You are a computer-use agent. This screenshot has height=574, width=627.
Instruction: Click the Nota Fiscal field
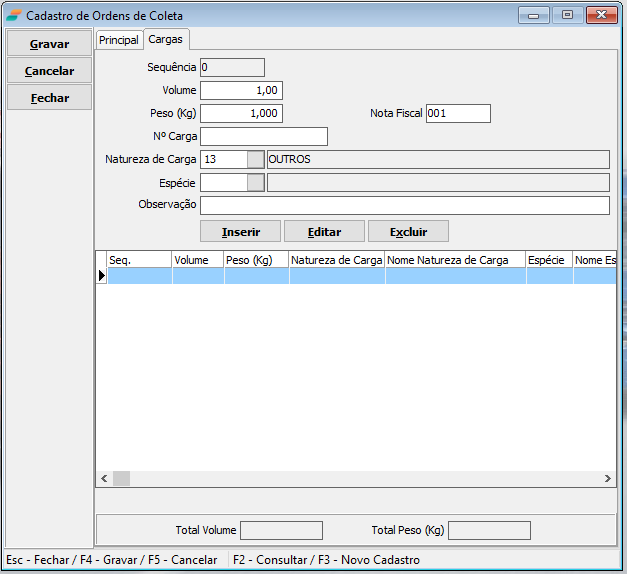point(458,113)
